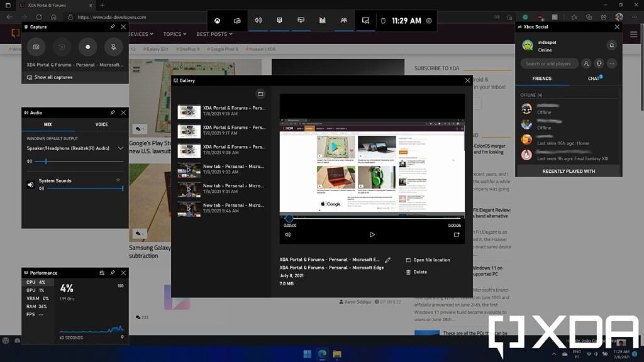Expand the Recently Played With section
Image resolution: width=644 pixels, height=362 pixels.
(x=568, y=171)
